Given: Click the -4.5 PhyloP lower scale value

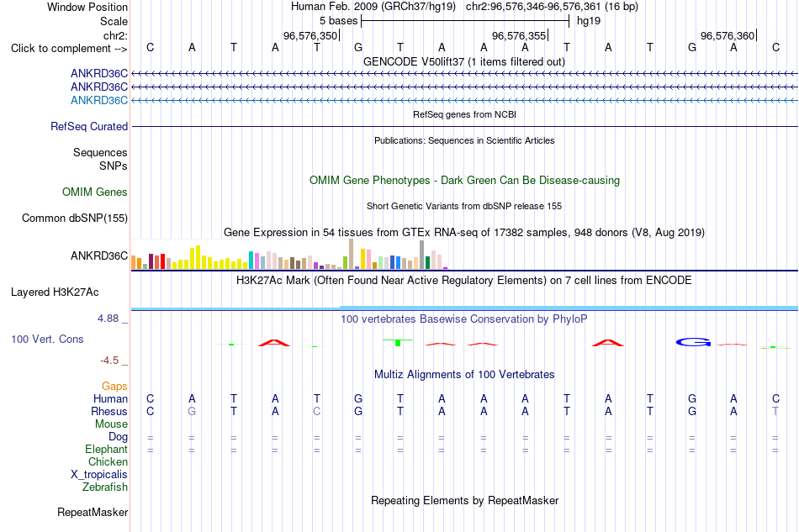Looking at the screenshot, I should pyautogui.click(x=109, y=361).
